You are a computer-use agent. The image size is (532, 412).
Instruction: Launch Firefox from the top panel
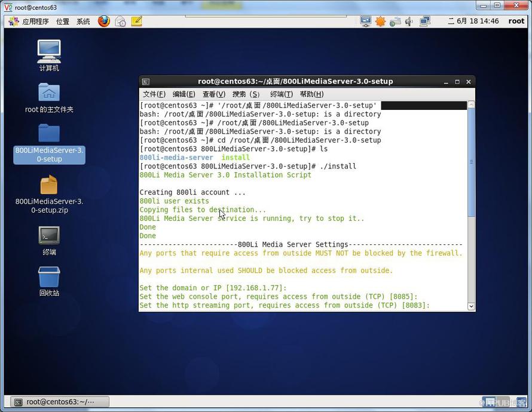pyautogui.click(x=104, y=21)
